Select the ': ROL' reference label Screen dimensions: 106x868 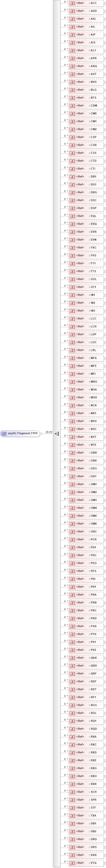tap(93, 713)
